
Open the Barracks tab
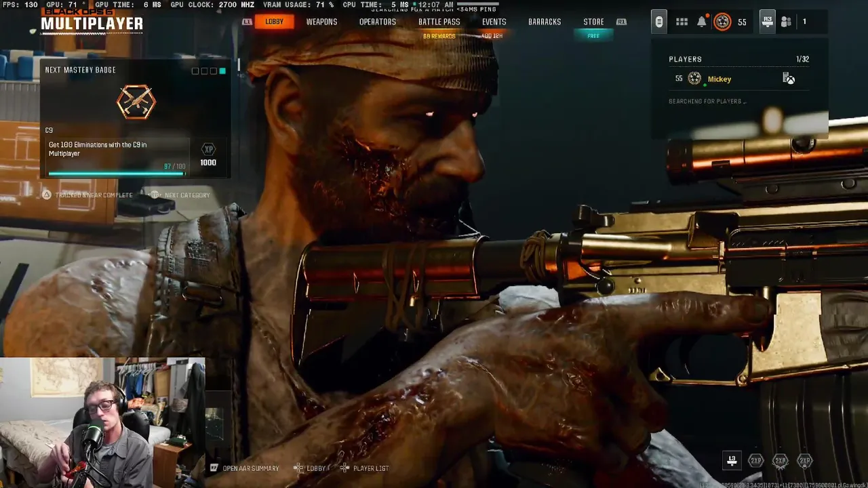(x=545, y=22)
